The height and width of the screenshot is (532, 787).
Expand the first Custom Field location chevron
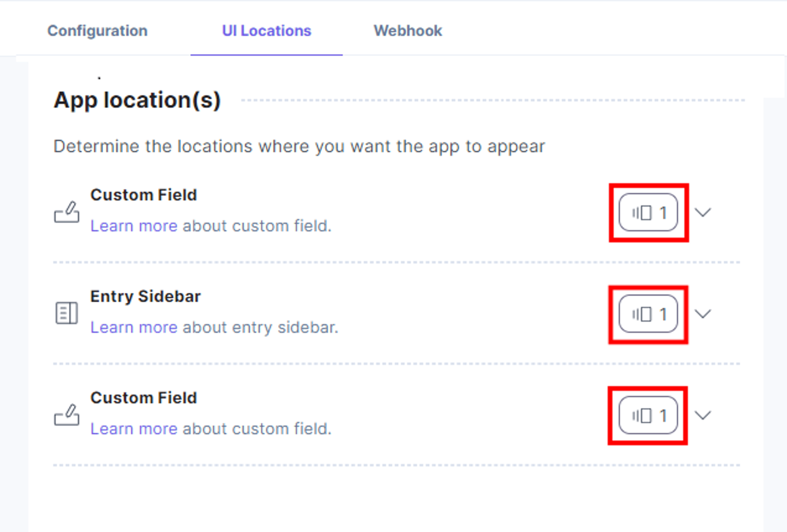703,212
